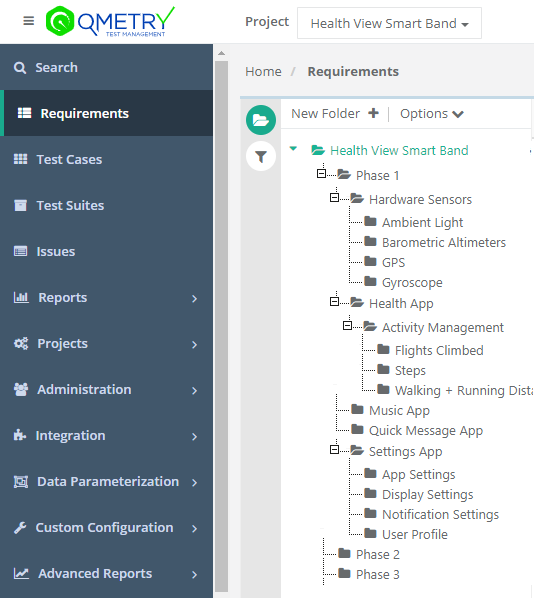534x598 pixels.
Task: Collapse the Settings App folder
Action: [x=335, y=450]
